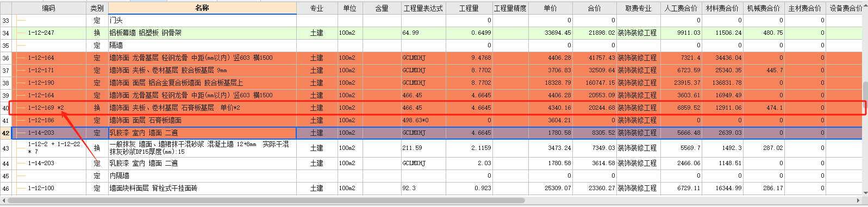
Task: Click the 门头 name cell
Action: click(202, 21)
